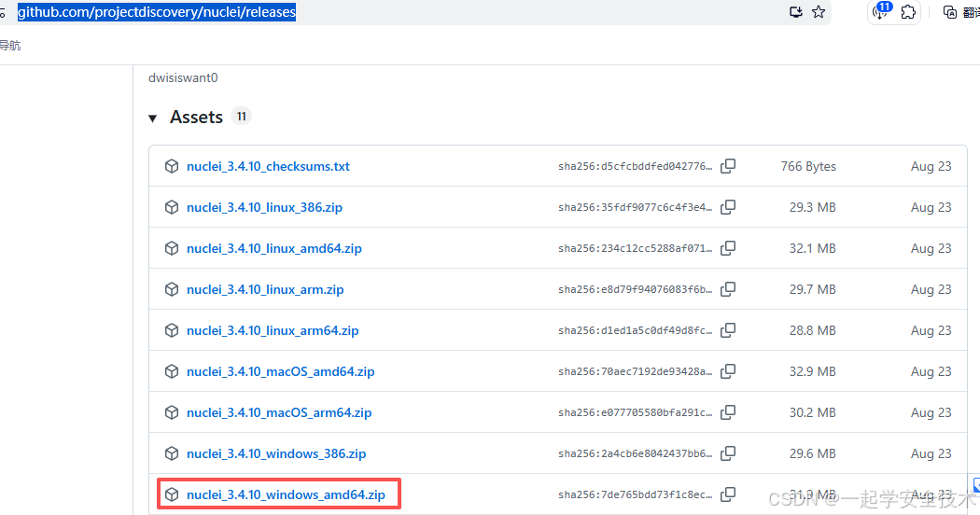The image size is (980, 515).
Task: Copy sha256 of windows_386.zip
Action: coord(728,453)
